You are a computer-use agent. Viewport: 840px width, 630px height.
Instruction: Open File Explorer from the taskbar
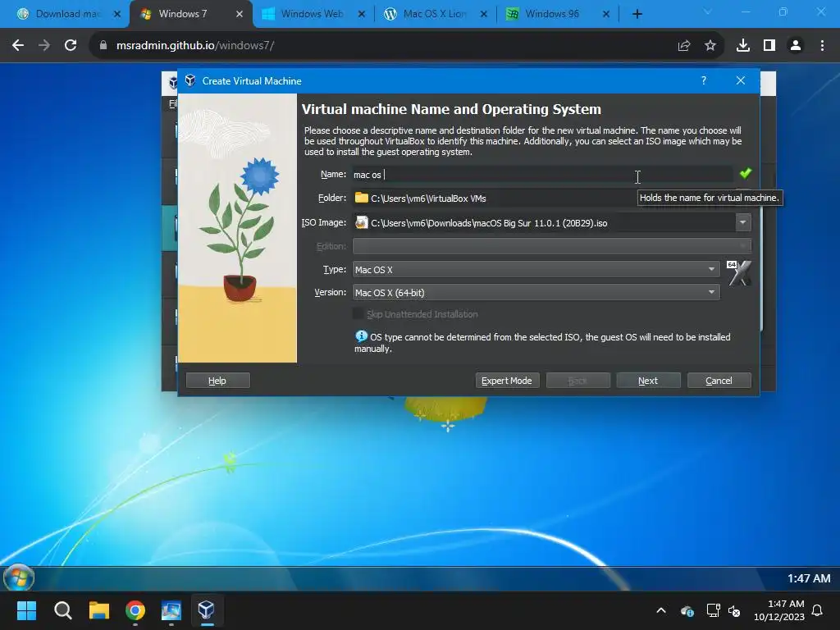pyautogui.click(x=99, y=610)
